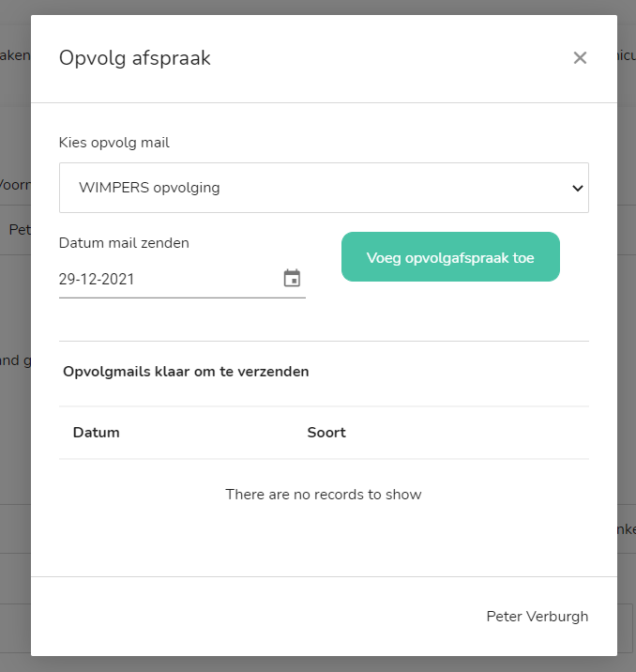Sort by the Datum column header
Image resolution: width=636 pixels, height=672 pixels.
(96, 433)
